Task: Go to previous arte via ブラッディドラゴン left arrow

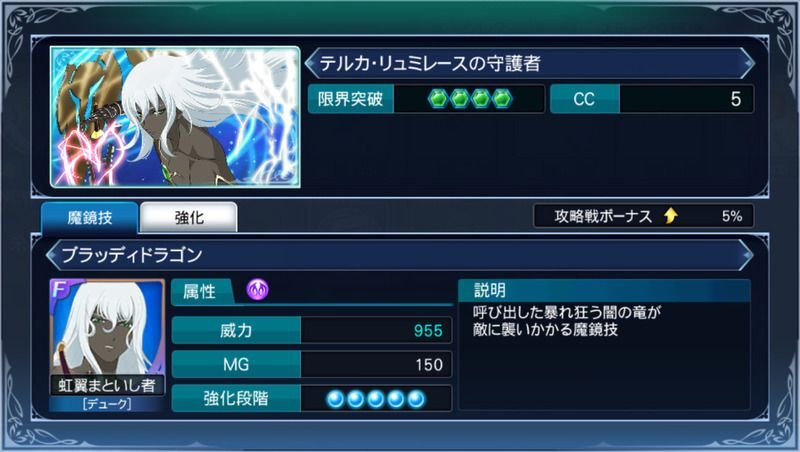Action: (x=52, y=255)
